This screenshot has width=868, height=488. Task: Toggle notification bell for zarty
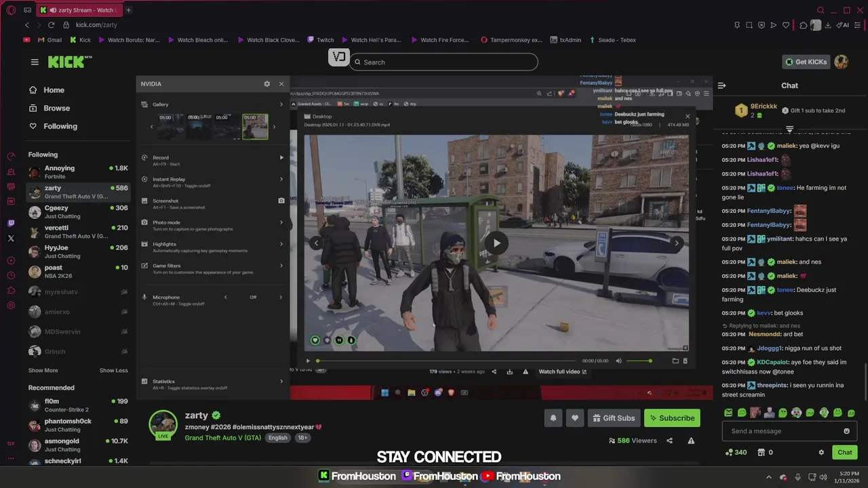coord(553,418)
